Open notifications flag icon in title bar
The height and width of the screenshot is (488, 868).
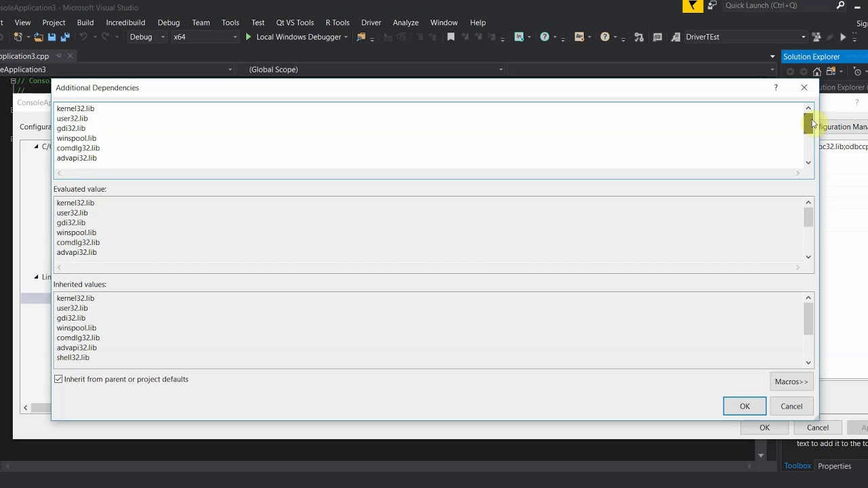692,6
